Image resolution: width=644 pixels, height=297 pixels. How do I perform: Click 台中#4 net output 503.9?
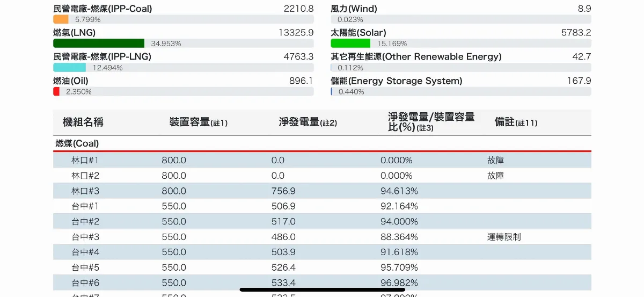(x=283, y=252)
